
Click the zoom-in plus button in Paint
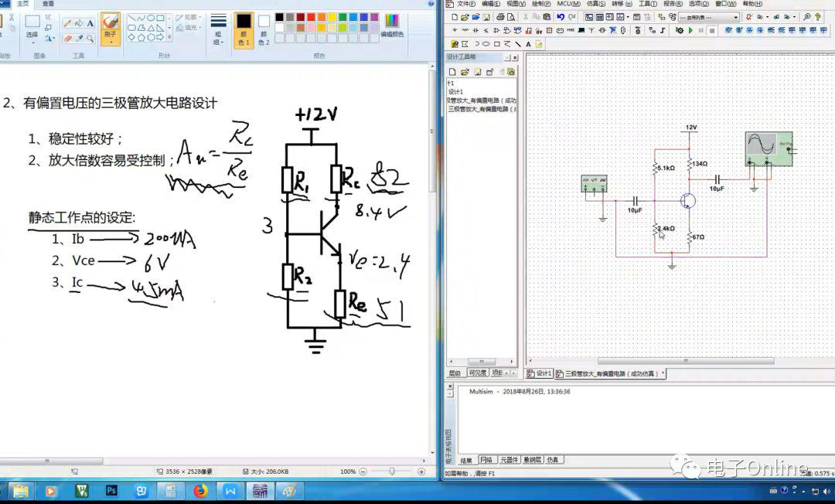click(421, 472)
